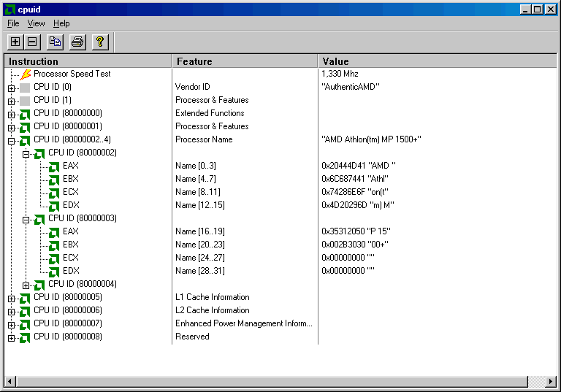The height and width of the screenshot is (392, 561).
Task: Click the value "AuthenticAMD"
Action: click(351, 87)
